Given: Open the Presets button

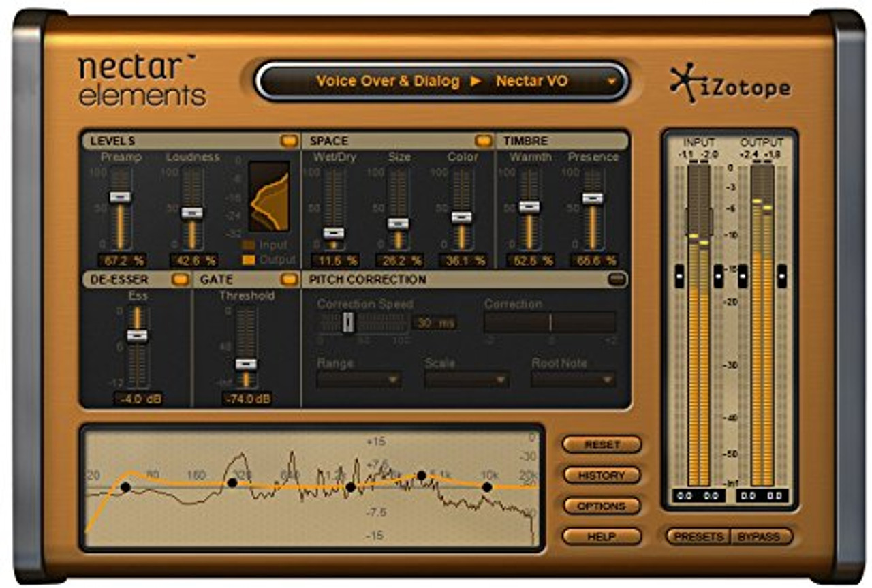Looking at the screenshot, I should (698, 537).
